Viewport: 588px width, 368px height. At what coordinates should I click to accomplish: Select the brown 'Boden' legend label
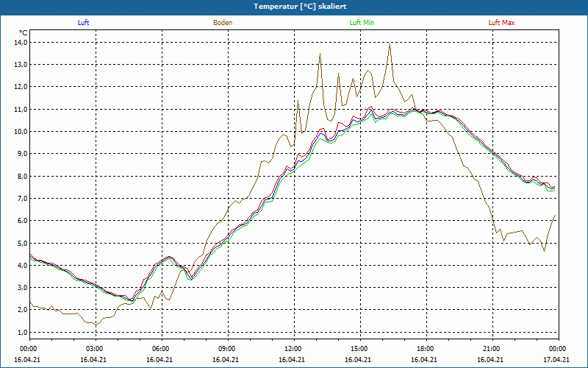pos(223,23)
